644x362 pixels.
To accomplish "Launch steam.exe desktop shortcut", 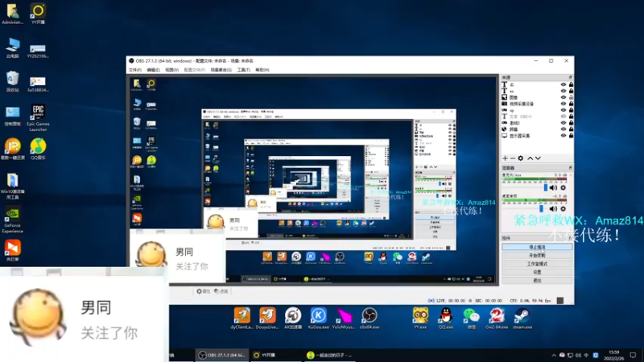I will click(522, 319).
